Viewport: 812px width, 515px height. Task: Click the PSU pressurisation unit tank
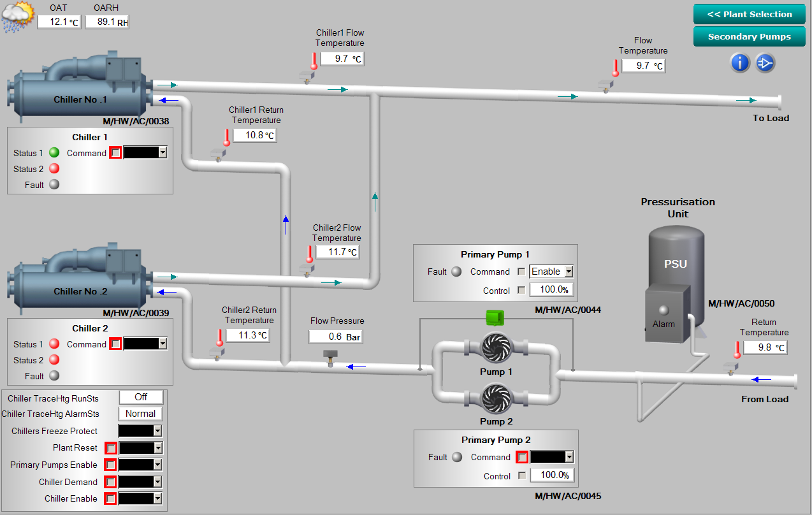(x=676, y=255)
